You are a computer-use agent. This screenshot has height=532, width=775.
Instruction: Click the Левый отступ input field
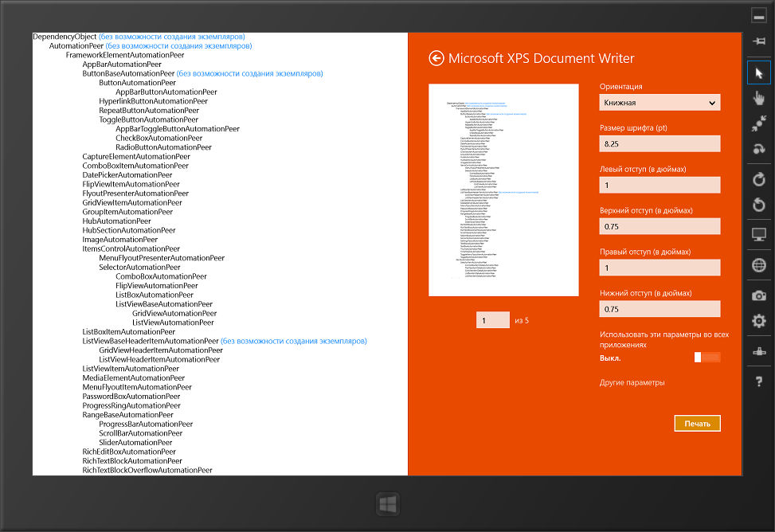pyautogui.click(x=660, y=186)
